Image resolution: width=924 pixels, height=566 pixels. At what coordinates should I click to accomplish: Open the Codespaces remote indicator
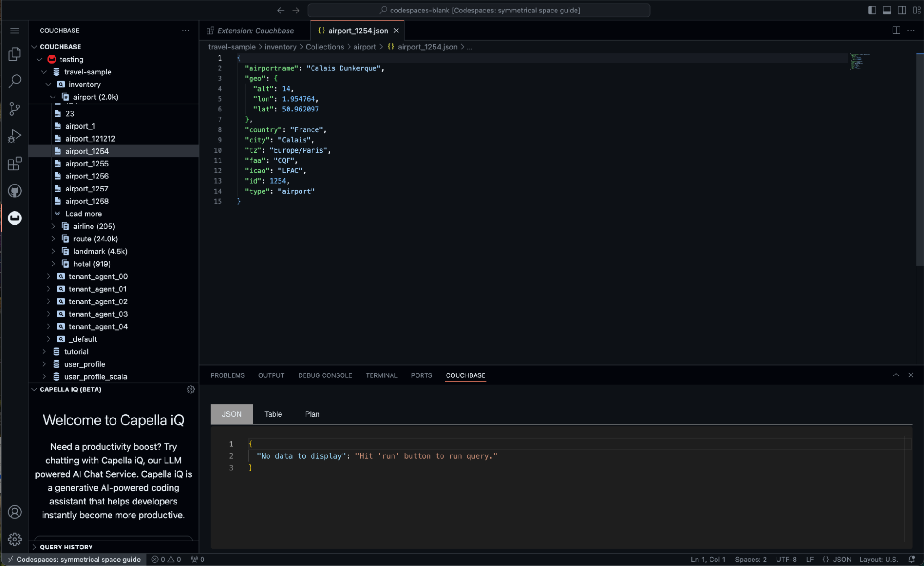pyautogui.click(x=74, y=560)
